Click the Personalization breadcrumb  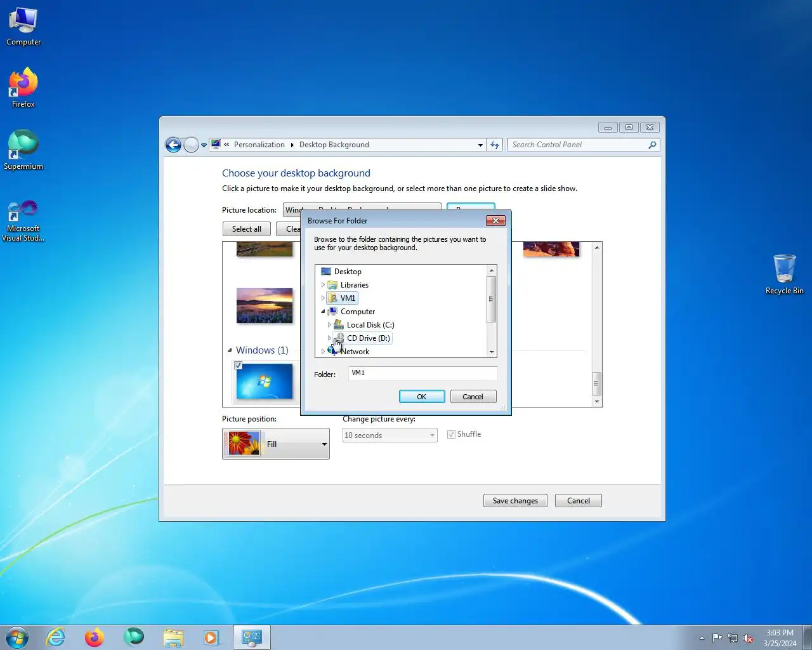259,145
